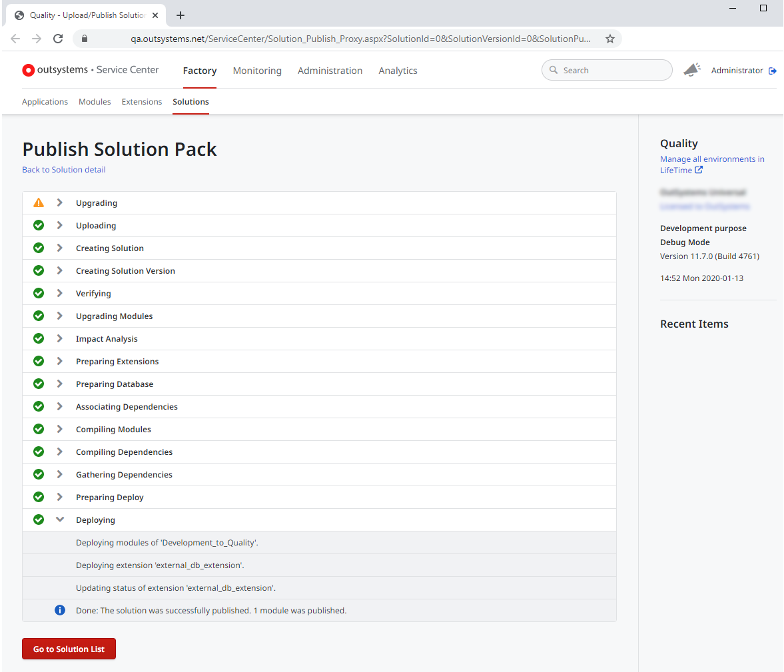Click the info icon on the Done message
The width and height of the screenshot is (784, 672).
60,610
